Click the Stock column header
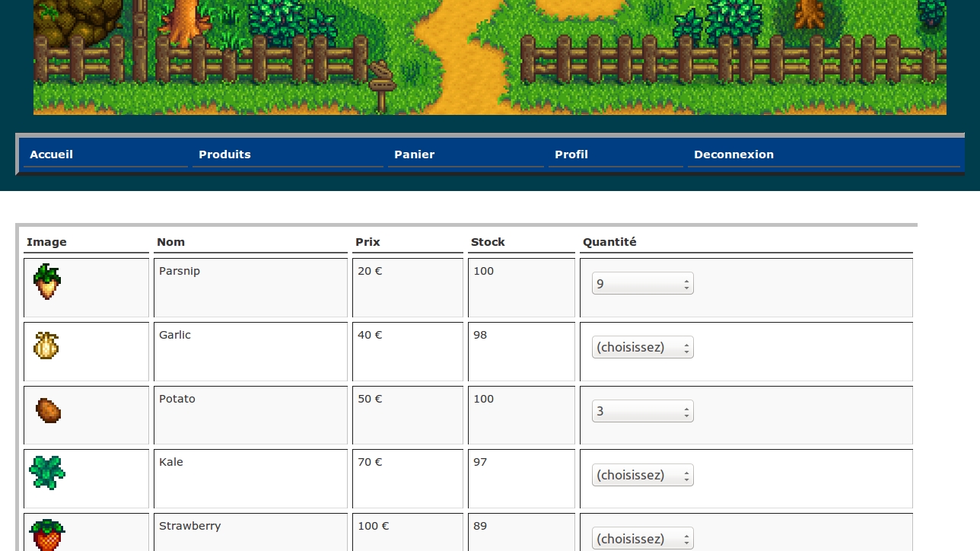Screen dimensions: 980x551 click(488, 242)
